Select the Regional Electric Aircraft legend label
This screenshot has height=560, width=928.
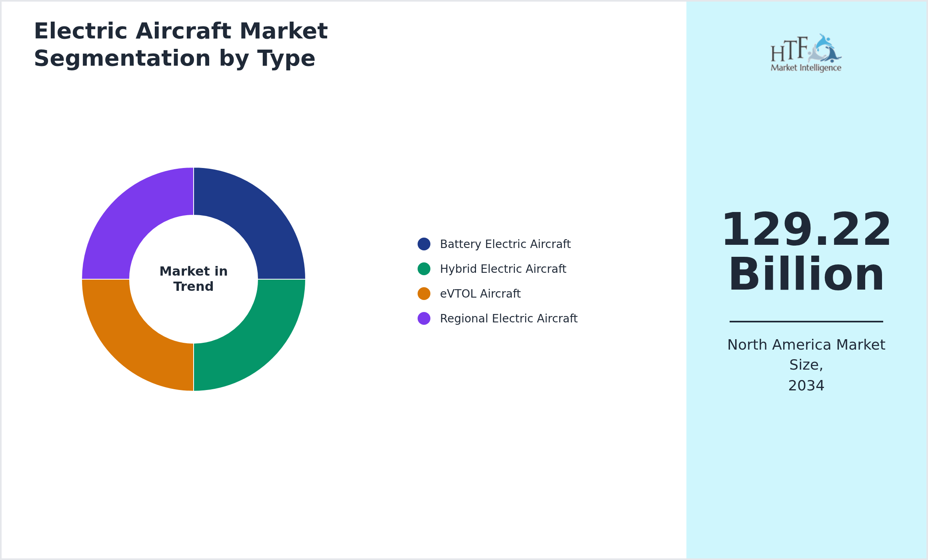tap(508, 318)
